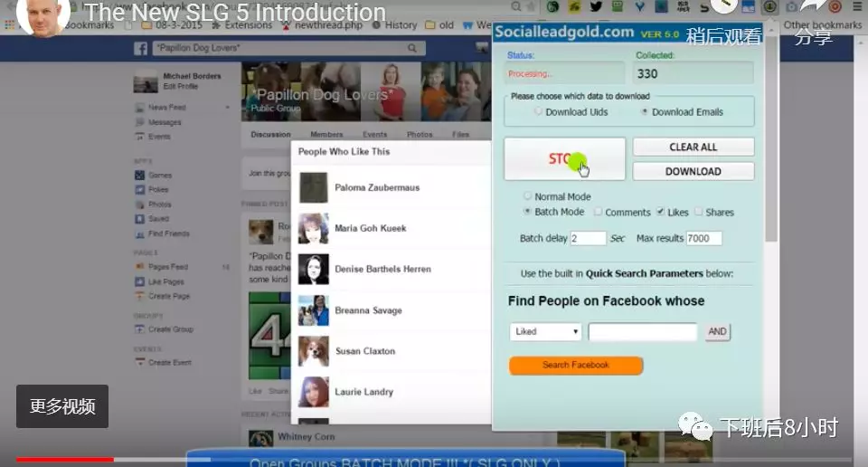Click the AND button

pos(717,331)
